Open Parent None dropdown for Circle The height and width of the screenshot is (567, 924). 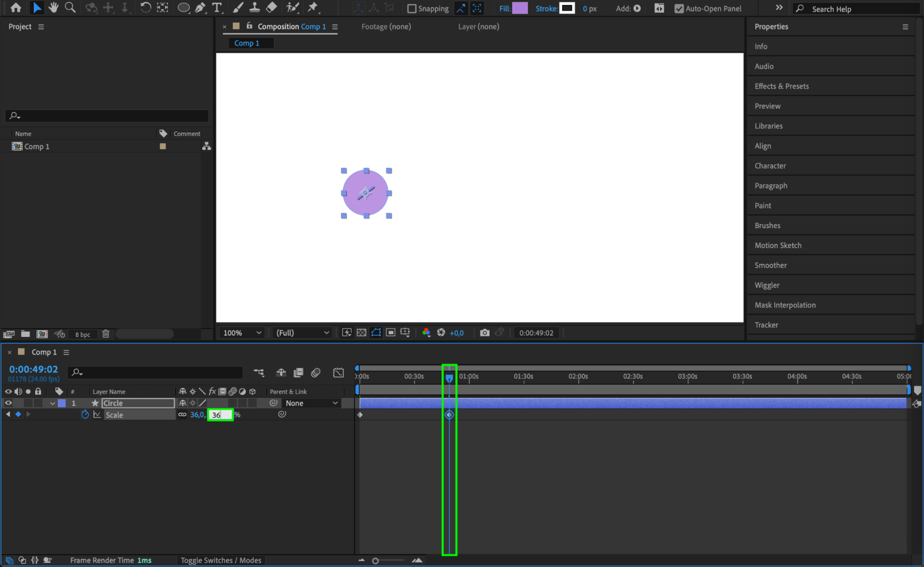click(x=311, y=403)
